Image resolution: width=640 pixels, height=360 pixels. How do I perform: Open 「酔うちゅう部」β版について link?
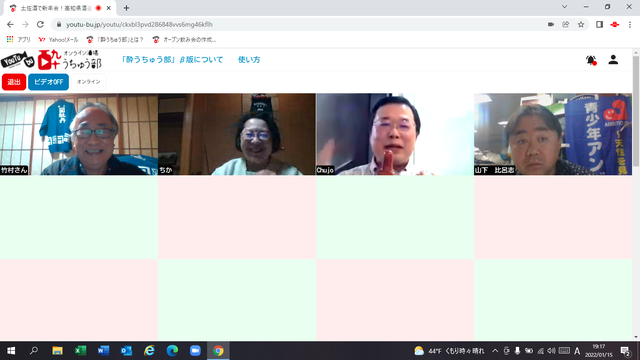(x=172, y=60)
